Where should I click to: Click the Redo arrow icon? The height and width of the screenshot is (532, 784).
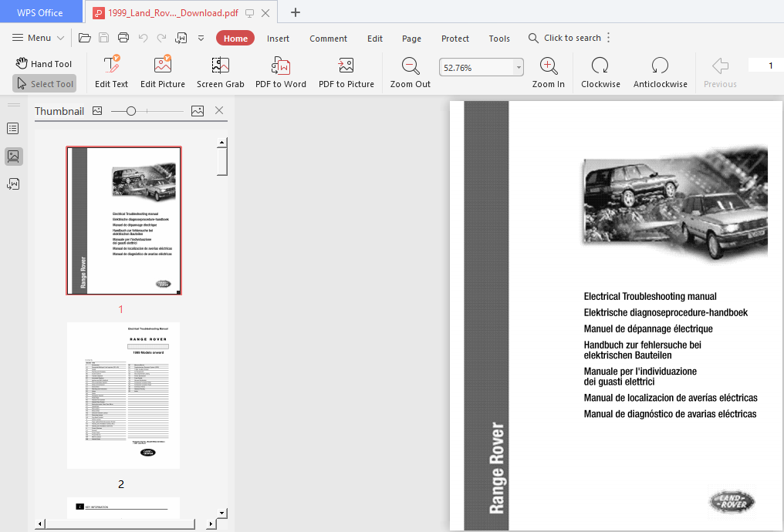pos(161,38)
